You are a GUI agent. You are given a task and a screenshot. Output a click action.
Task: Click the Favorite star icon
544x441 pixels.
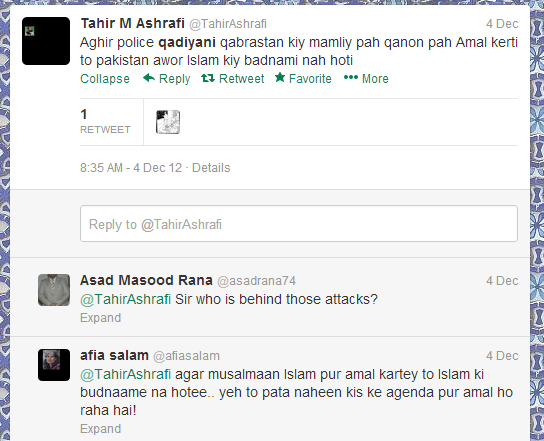pyautogui.click(x=280, y=77)
